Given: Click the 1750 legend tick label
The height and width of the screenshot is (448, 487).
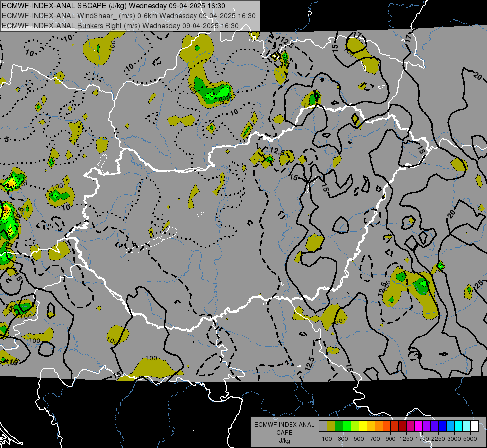Looking at the screenshot, I should coord(422,439).
